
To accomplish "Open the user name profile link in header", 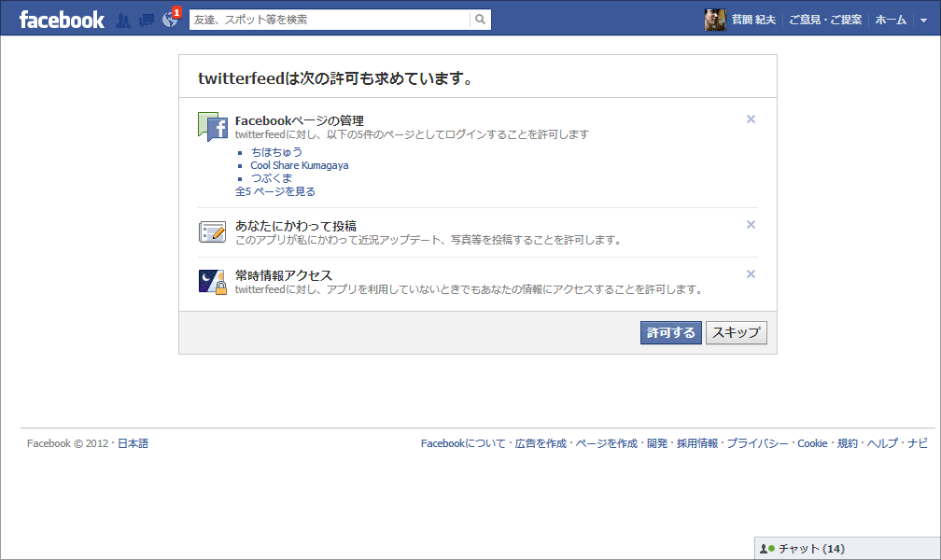I will point(753,20).
